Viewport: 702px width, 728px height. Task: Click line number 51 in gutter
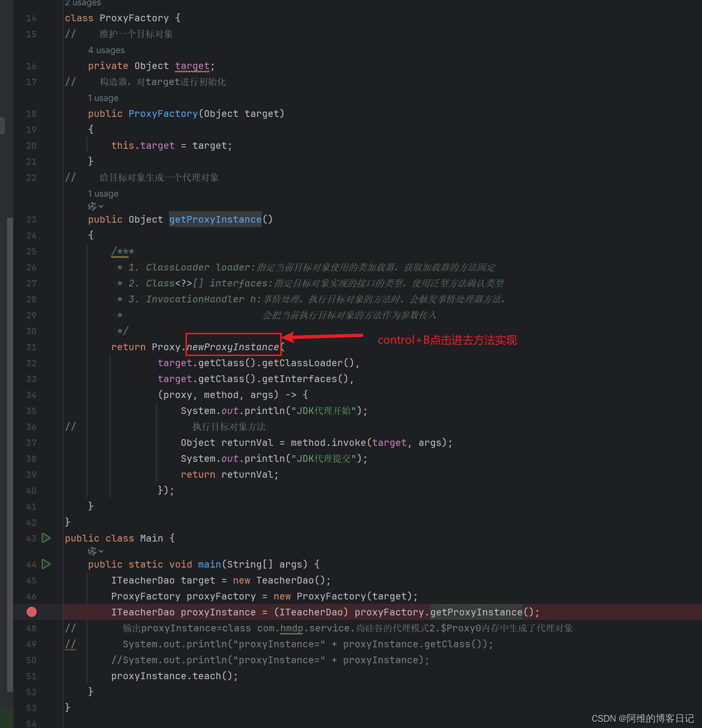click(31, 676)
